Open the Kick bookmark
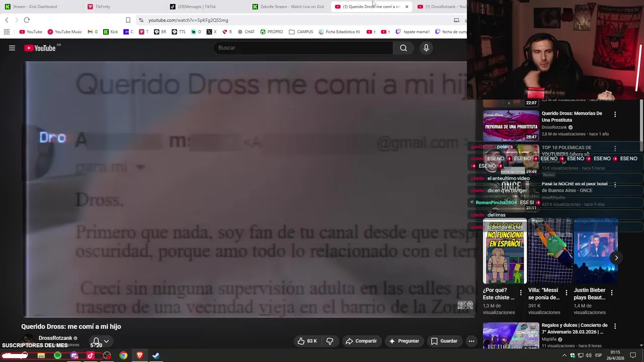This screenshot has height=362, width=644. [111, 32]
